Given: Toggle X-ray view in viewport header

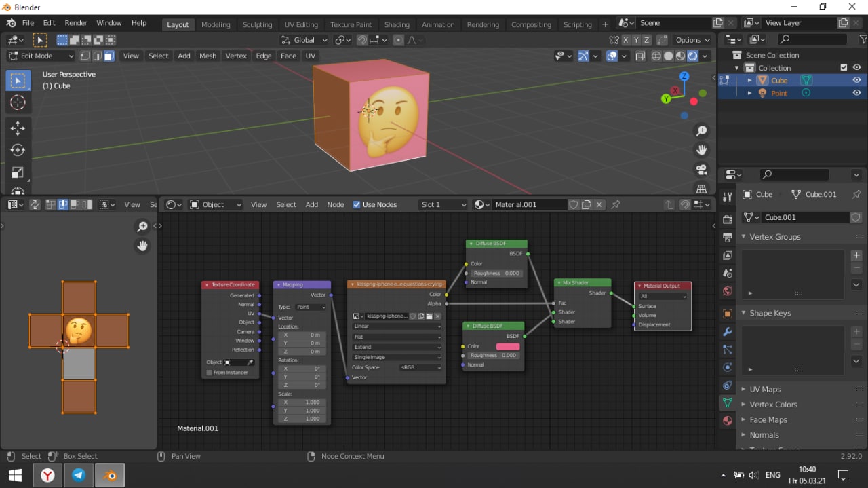Looking at the screenshot, I should 639,56.
